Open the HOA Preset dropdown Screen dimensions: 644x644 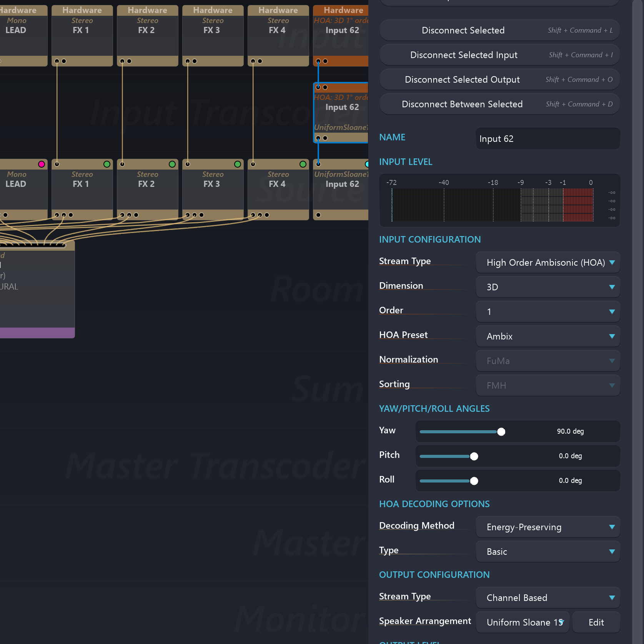pos(547,336)
